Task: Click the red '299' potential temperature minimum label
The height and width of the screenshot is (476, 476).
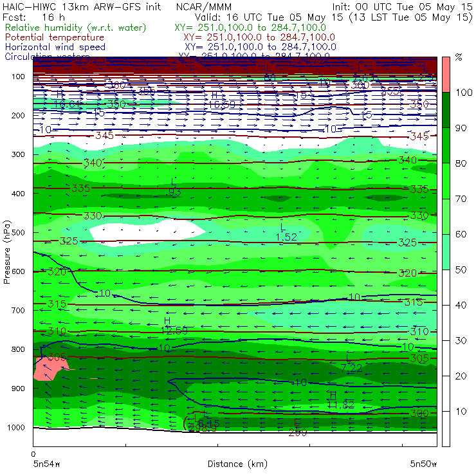Action: pos(297,433)
